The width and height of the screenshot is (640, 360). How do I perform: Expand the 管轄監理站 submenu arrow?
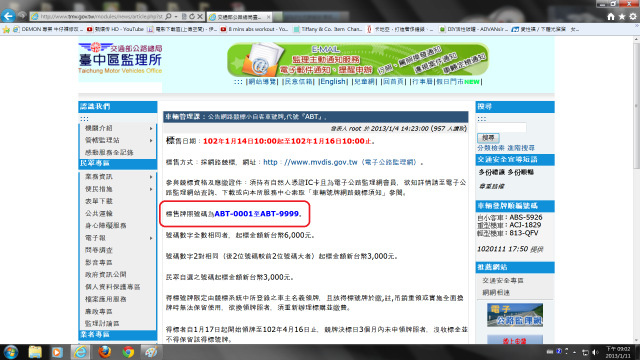click(151, 140)
